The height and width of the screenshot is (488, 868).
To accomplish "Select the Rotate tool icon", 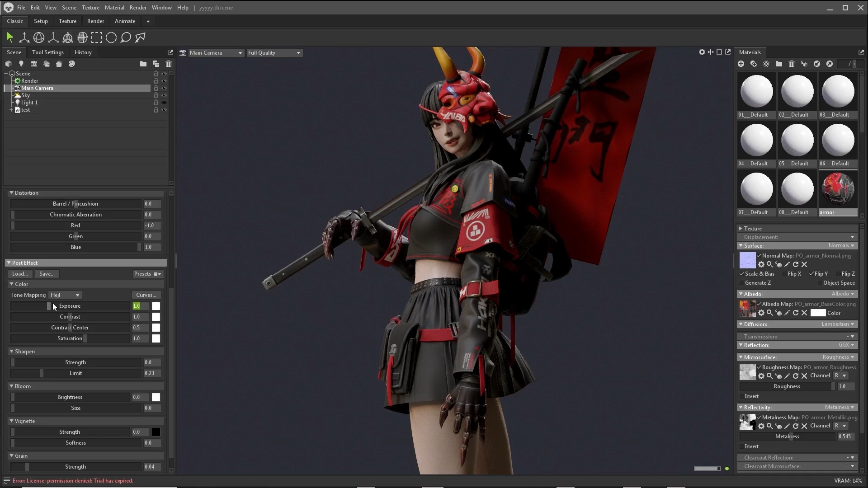I will [39, 38].
